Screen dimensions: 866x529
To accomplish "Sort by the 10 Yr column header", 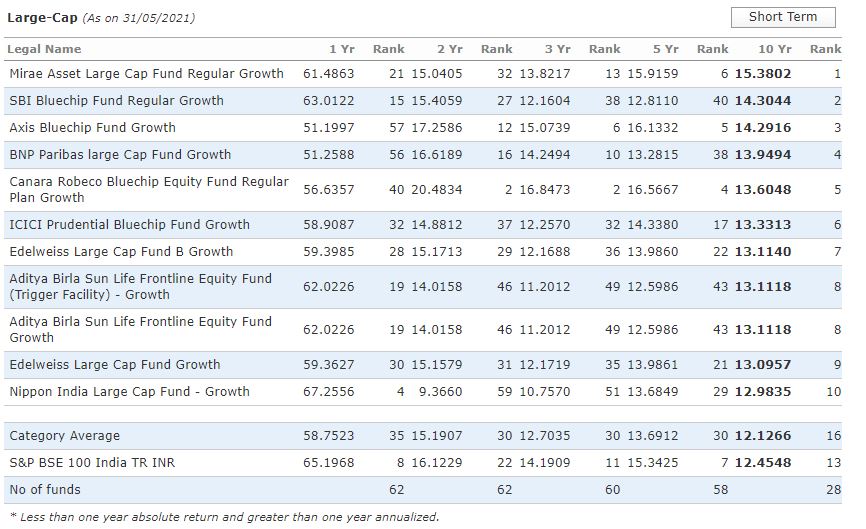I will click(774, 49).
